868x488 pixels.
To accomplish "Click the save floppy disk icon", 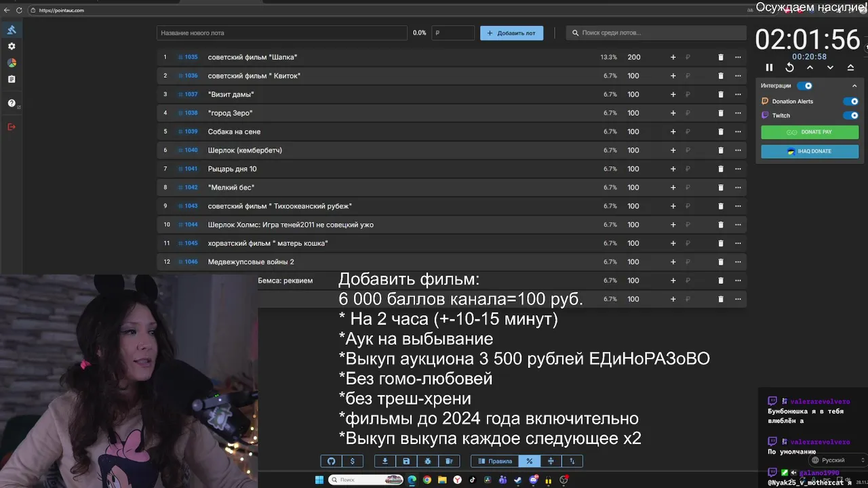I will pyautogui.click(x=406, y=461).
